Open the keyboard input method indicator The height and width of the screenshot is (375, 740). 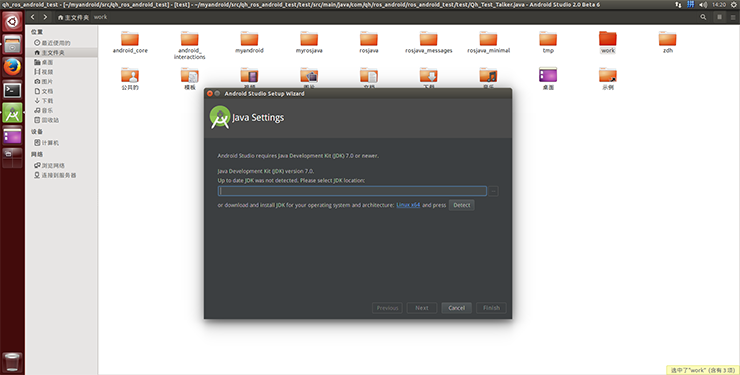click(690, 4)
